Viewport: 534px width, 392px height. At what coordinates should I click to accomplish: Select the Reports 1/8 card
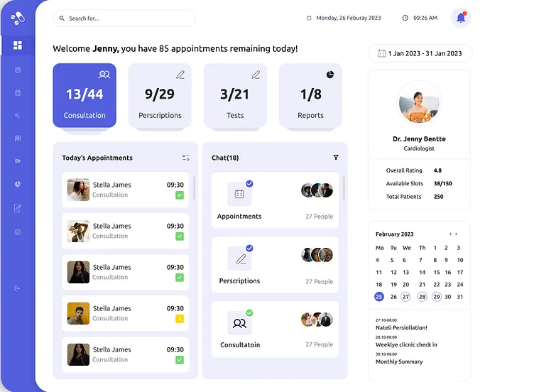click(x=310, y=95)
